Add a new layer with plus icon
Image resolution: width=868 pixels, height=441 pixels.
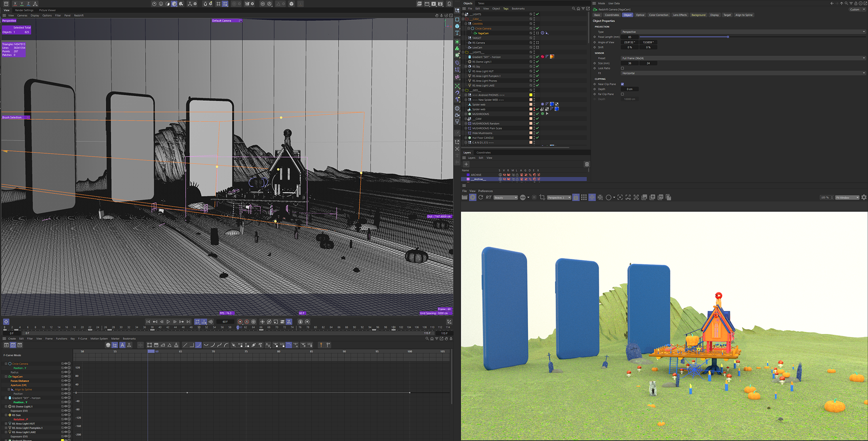coord(466,164)
